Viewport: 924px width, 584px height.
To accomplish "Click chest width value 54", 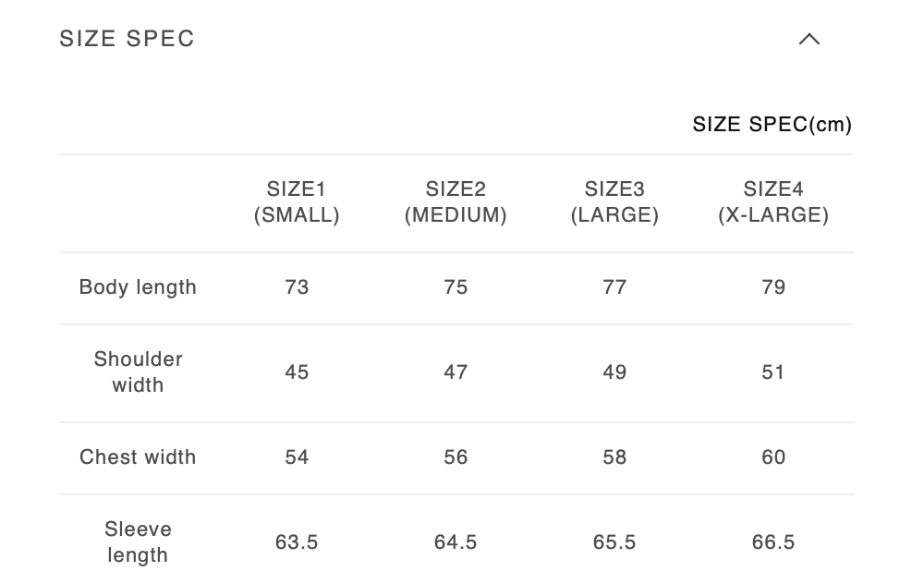I will [297, 457].
